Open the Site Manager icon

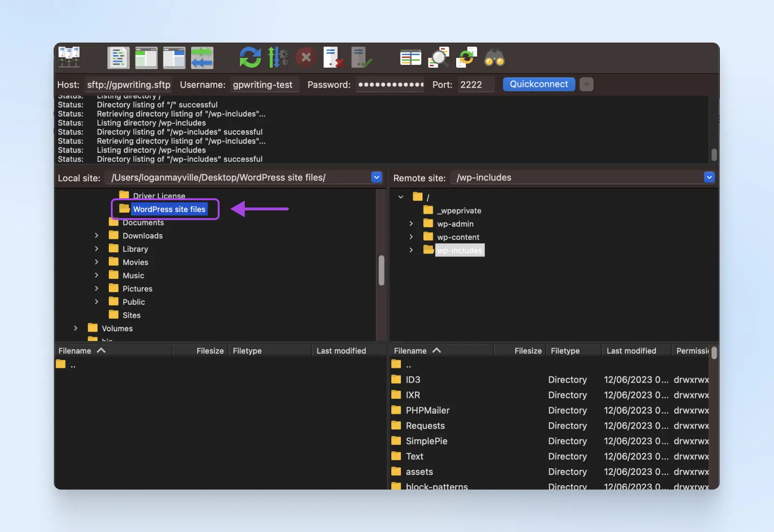coord(69,58)
